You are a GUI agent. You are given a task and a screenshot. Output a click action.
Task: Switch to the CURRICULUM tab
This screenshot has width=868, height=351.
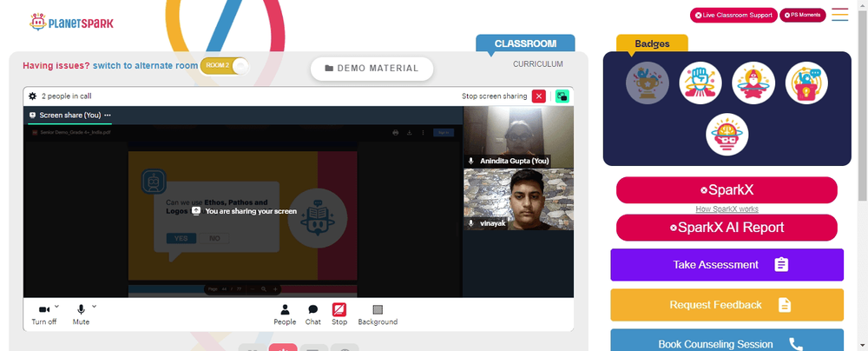[x=537, y=63]
